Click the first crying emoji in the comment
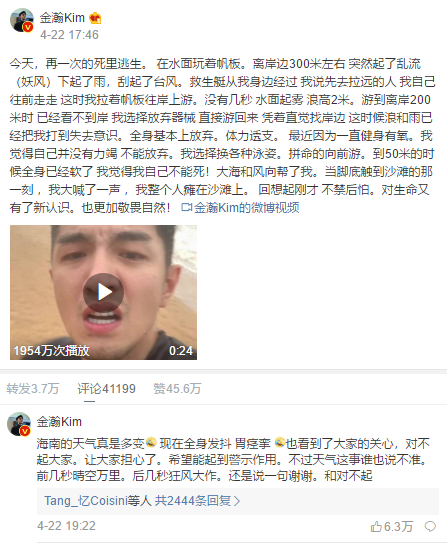The height and width of the screenshot is (543, 447). click(151, 443)
